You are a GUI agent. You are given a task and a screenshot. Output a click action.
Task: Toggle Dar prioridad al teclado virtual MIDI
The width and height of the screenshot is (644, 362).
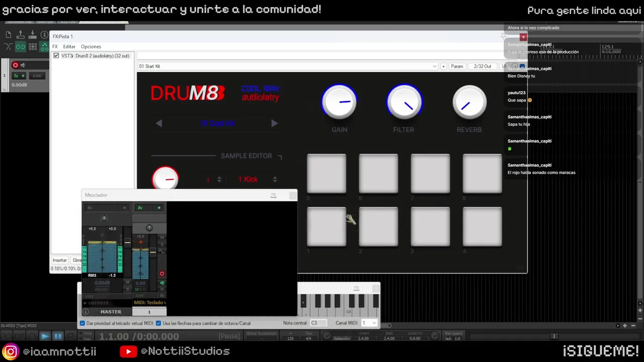pyautogui.click(x=83, y=323)
